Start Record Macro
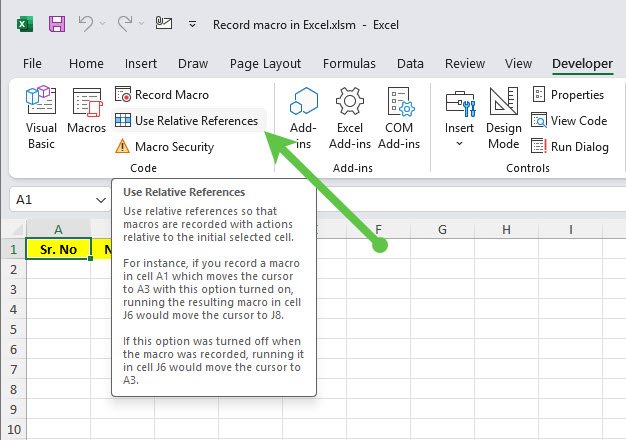Screen dimensions: 626x440 pyautogui.click(x=162, y=95)
